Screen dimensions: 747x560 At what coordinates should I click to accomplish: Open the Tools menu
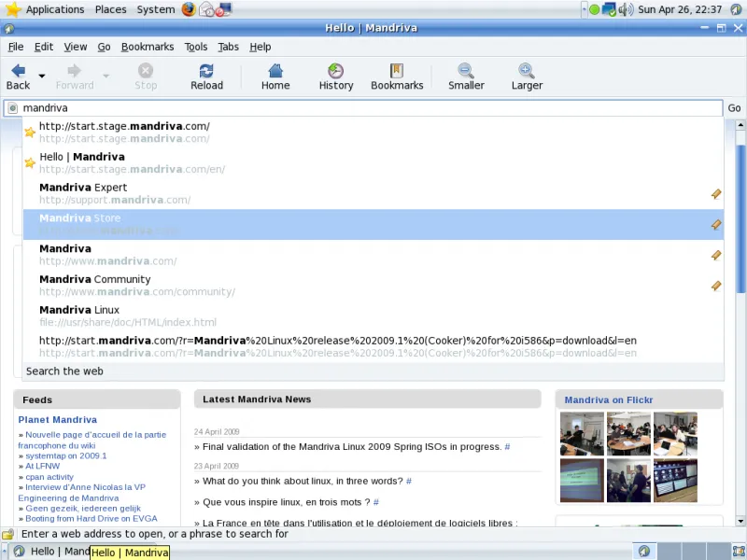tap(196, 47)
